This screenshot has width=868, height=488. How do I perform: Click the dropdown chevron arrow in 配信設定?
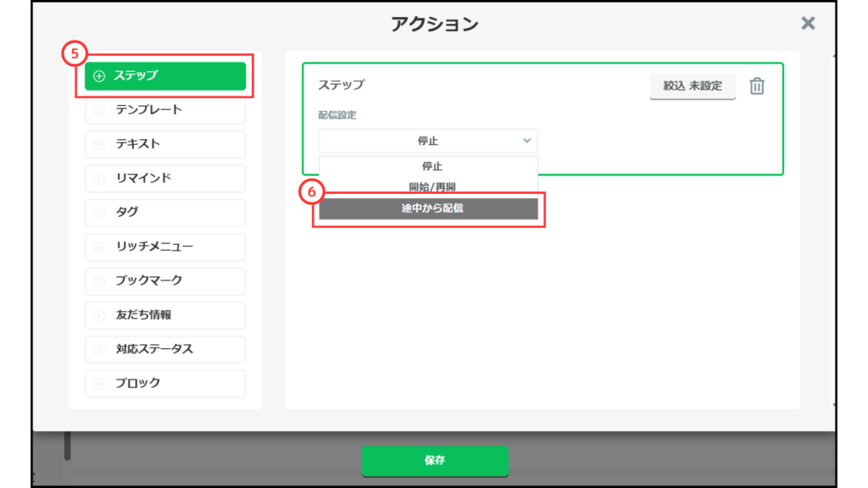[x=526, y=141]
